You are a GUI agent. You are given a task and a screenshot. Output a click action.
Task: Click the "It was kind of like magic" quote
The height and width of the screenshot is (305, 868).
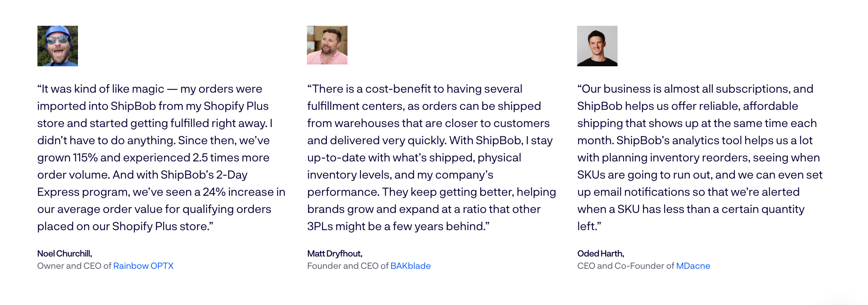[x=161, y=157]
